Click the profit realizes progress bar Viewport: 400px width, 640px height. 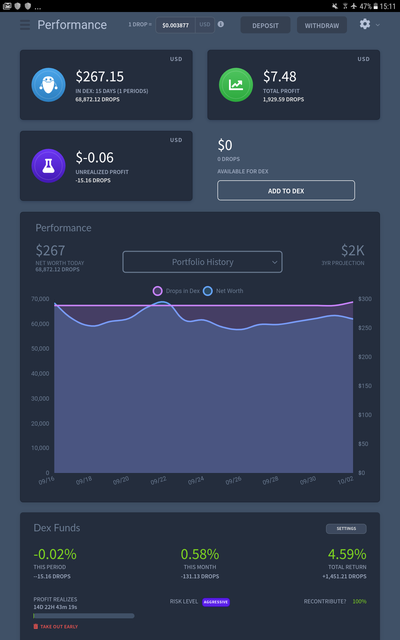(84, 616)
